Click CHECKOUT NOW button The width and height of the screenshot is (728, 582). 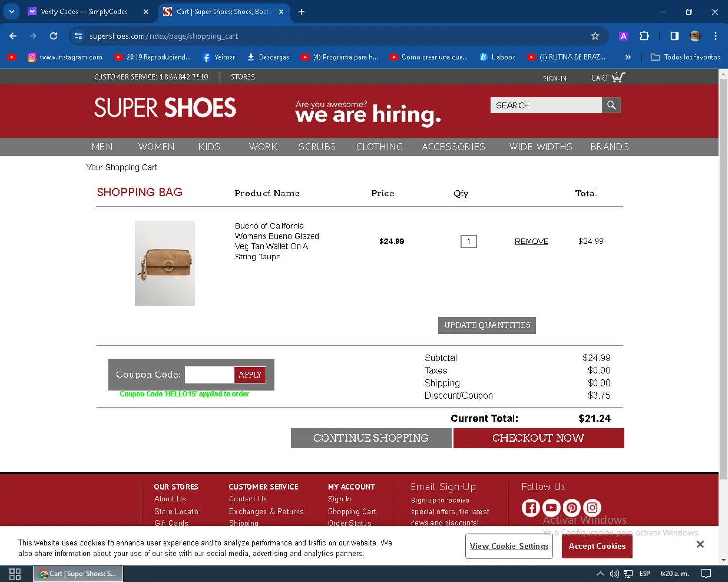pyautogui.click(x=538, y=438)
